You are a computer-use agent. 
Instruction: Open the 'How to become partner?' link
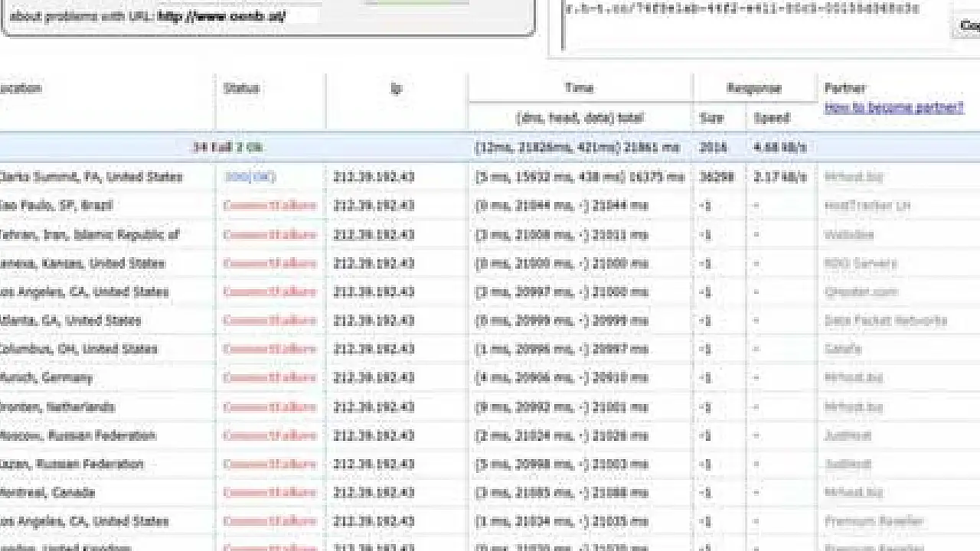coord(893,108)
